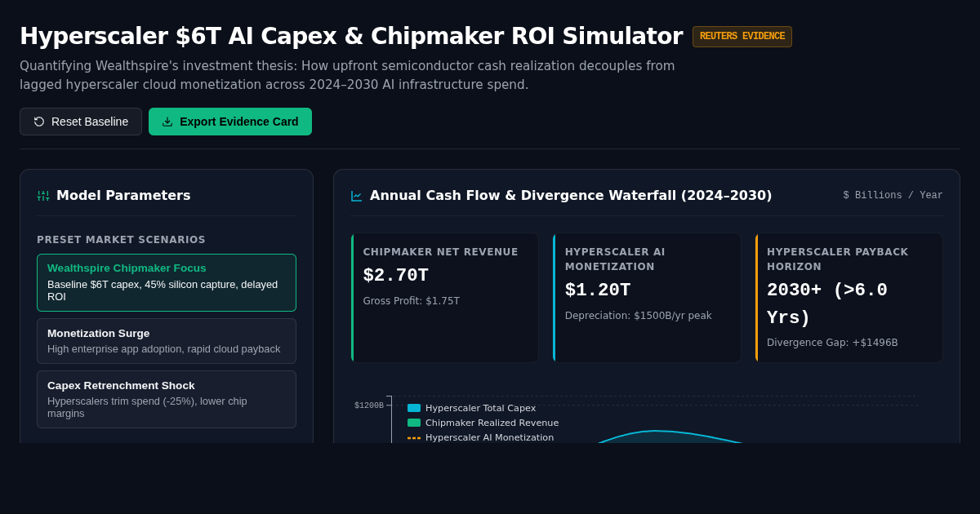Click the Gross Profit: $1.75T text
This screenshot has width=980, height=514.
412,301
